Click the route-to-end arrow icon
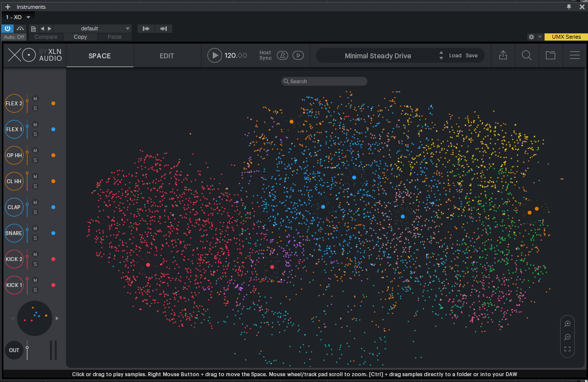588x382 pixels. [163, 29]
